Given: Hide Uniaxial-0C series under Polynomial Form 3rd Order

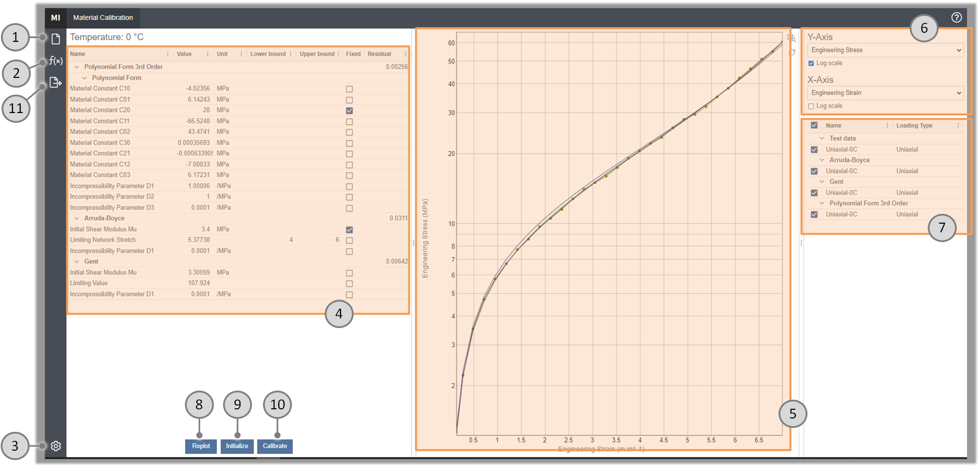Looking at the screenshot, I should (x=814, y=215).
